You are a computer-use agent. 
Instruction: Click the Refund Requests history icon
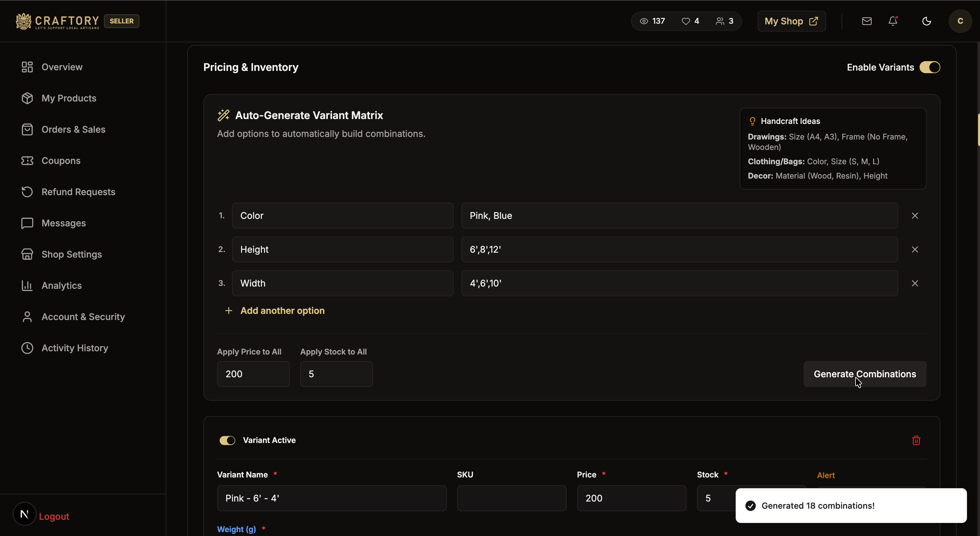pos(27,192)
